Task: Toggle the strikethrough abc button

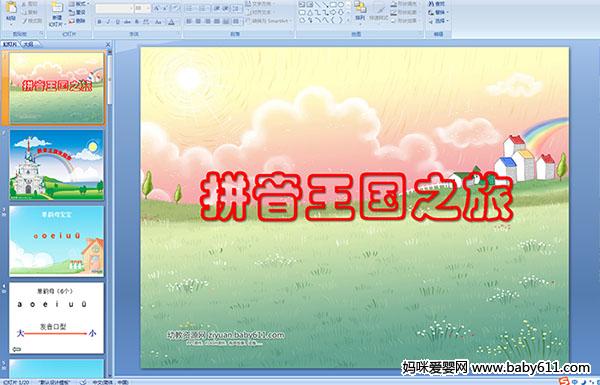Action: pyautogui.click(x=127, y=22)
